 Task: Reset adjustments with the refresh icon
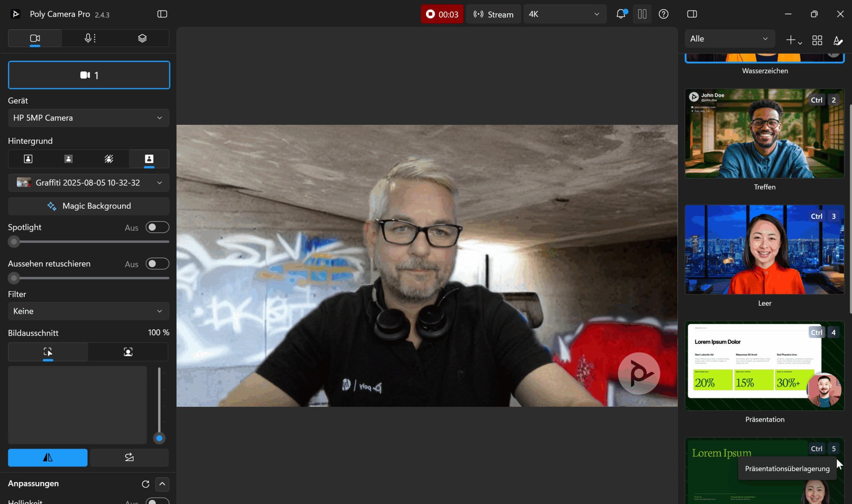click(x=146, y=484)
